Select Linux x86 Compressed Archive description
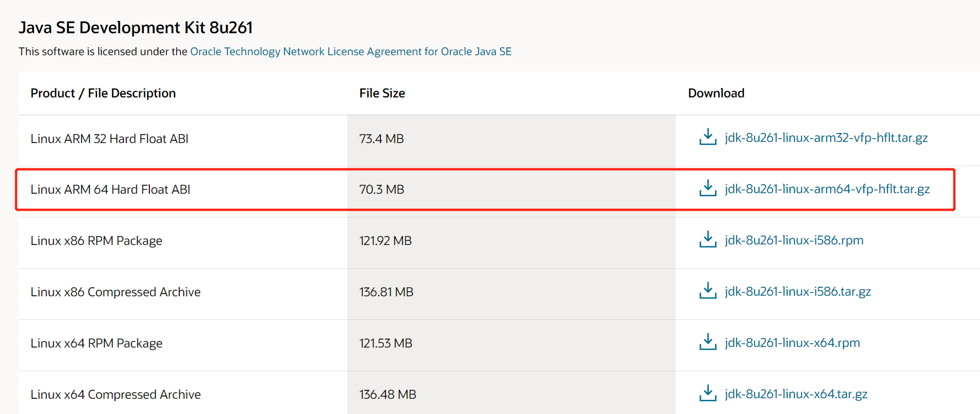This screenshot has height=414, width=980. (x=116, y=292)
